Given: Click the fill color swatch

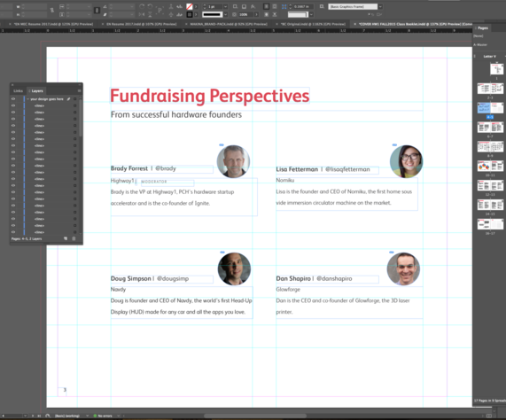Looking at the screenshot, I should 190,6.
